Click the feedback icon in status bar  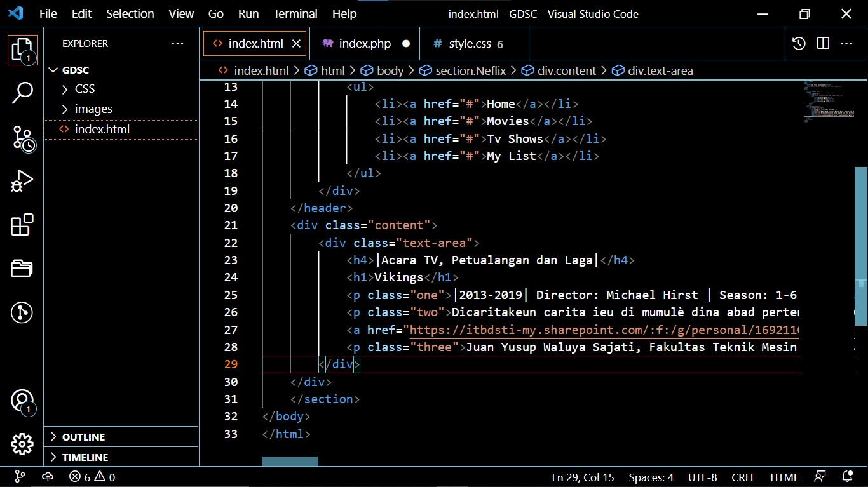[x=820, y=477]
